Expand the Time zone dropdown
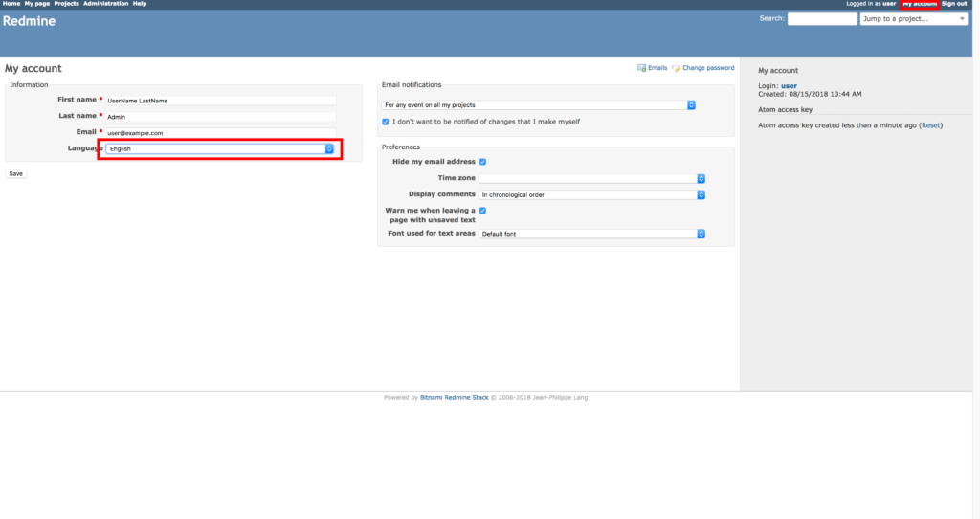This screenshot has height=519, width=980. point(591,178)
